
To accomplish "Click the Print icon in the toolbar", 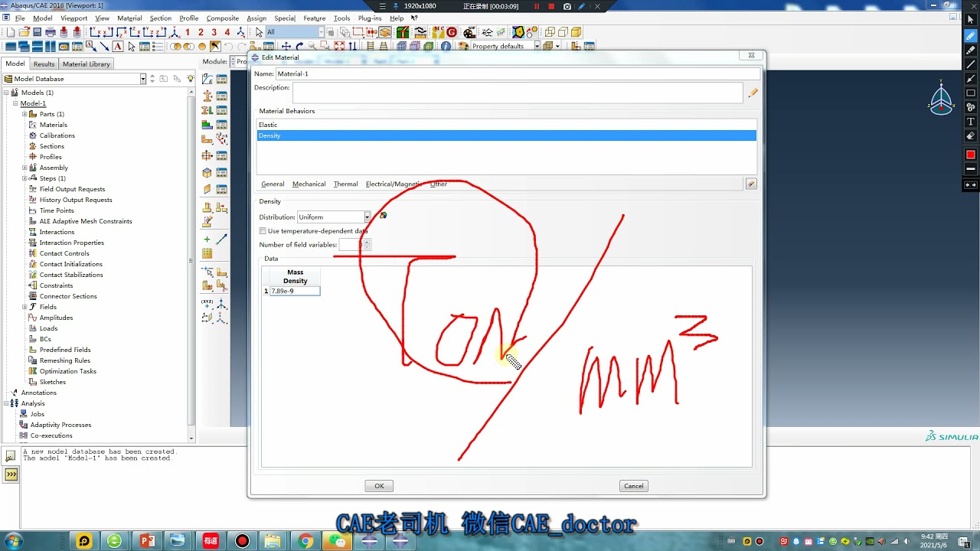I will [x=51, y=32].
